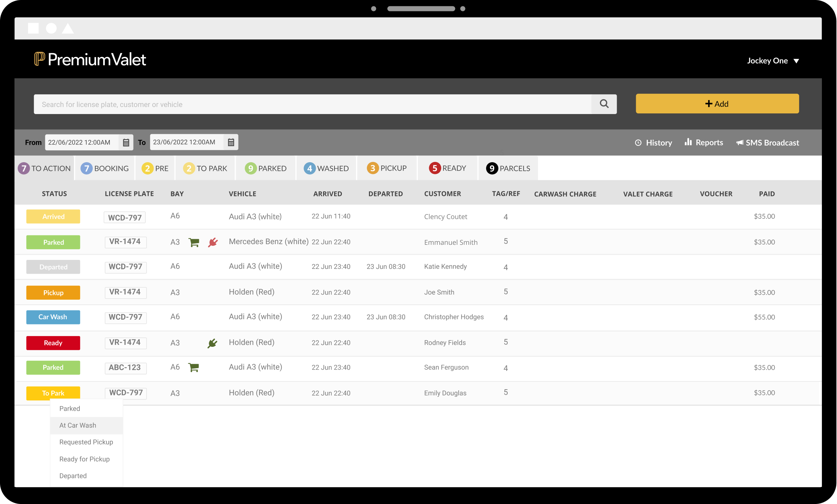
Task: Open the From date calendar picker
Action: pos(126,142)
